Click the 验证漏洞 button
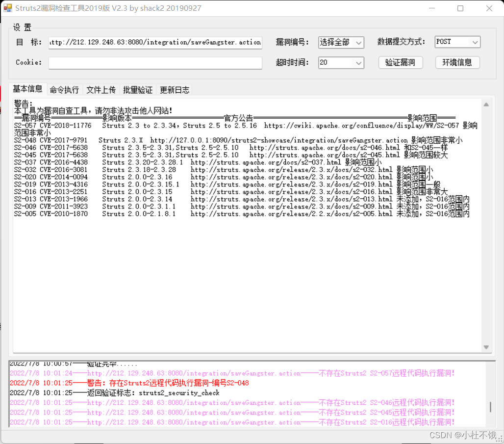504x444 pixels. tap(400, 62)
